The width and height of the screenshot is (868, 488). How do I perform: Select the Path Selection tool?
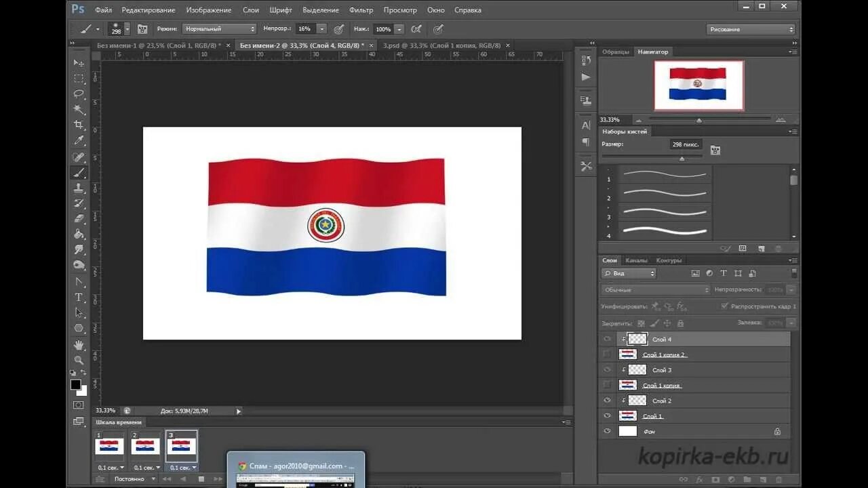[79, 313]
